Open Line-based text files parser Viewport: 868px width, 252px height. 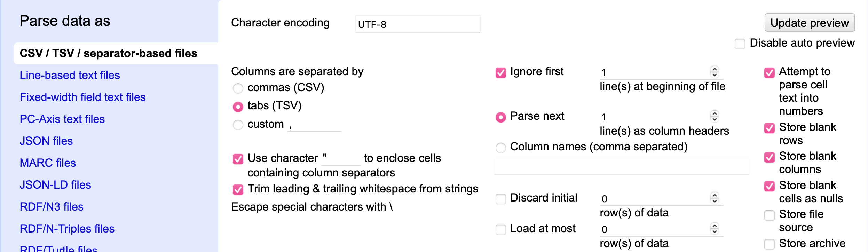(x=70, y=75)
